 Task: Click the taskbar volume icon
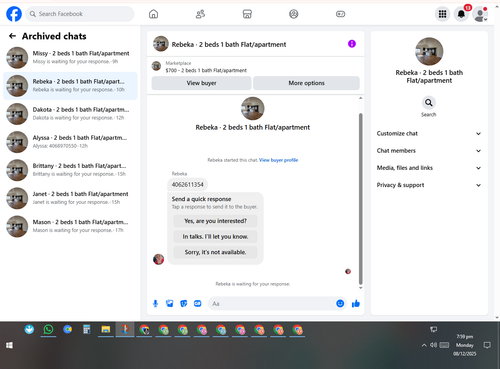433,345
